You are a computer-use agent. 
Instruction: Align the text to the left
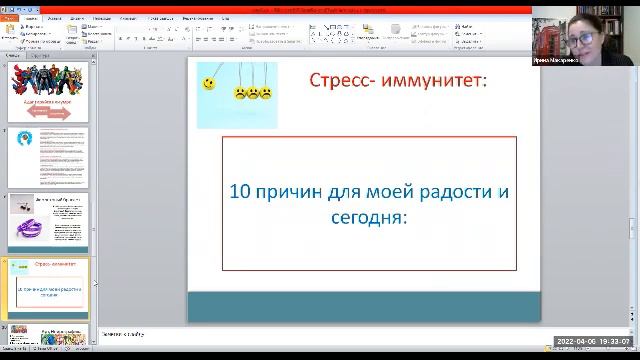pos(198,39)
